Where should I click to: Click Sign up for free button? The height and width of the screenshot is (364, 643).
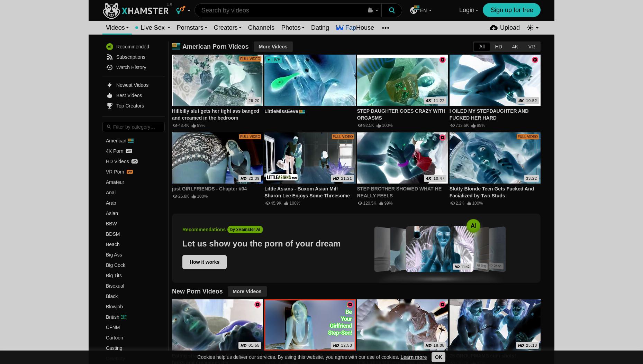(511, 10)
